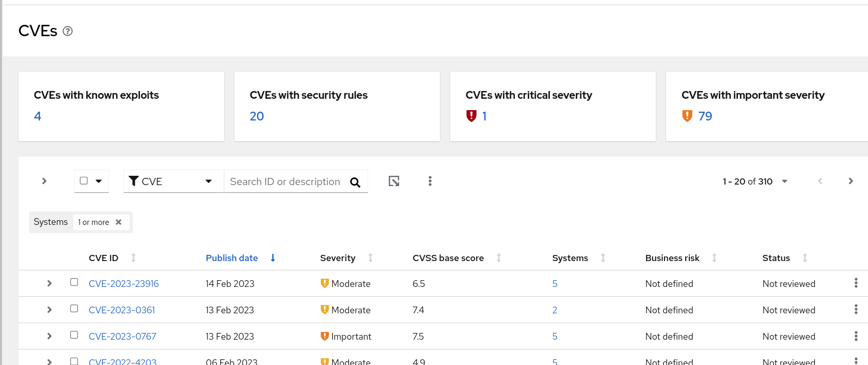Image resolution: width=868 pixels, height=365 pixels.
Task: Click the export table icon
Action: pyautogui.click(x=394, y=181)
